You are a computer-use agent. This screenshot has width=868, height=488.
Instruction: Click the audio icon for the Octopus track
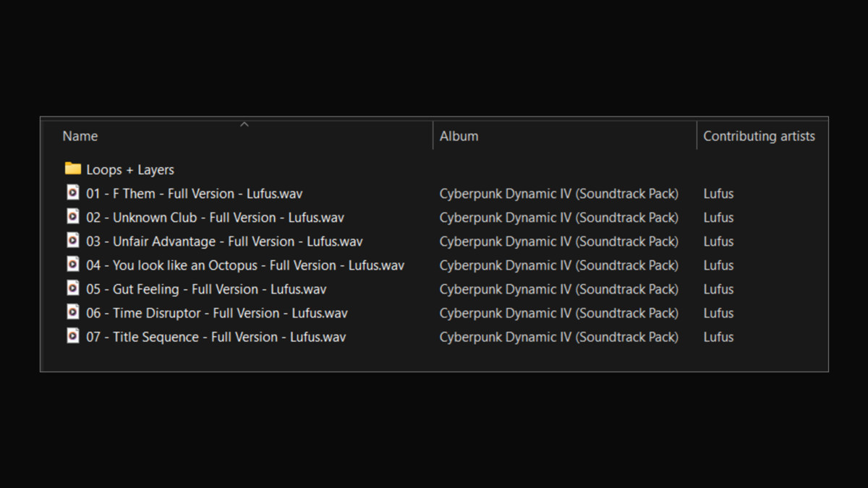coord(73,265)
